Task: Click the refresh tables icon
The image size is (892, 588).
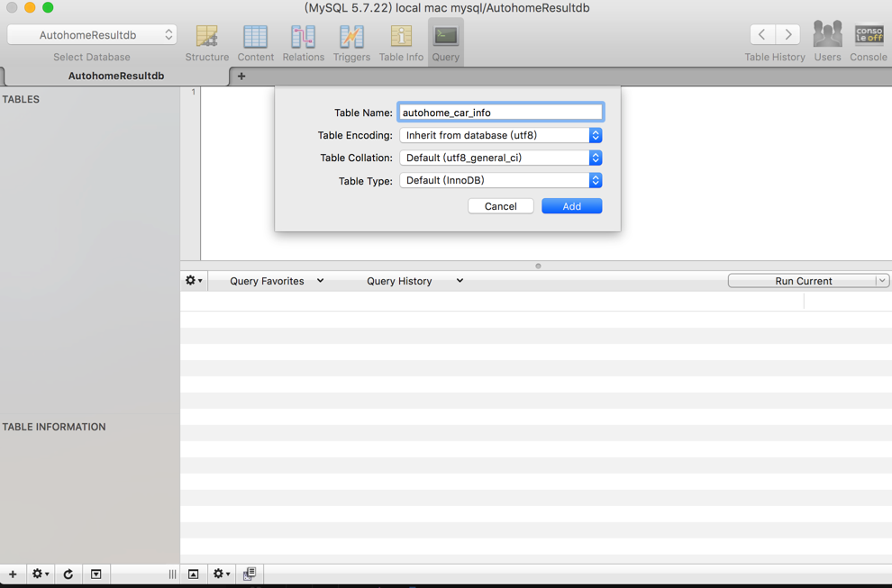Action: (x=68, y=574)
